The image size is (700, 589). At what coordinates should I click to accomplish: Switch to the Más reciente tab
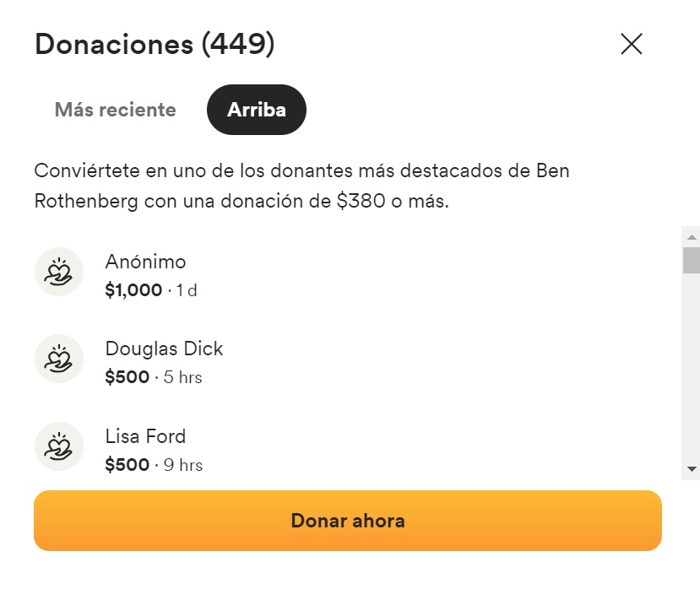click(x=116, y=110)
